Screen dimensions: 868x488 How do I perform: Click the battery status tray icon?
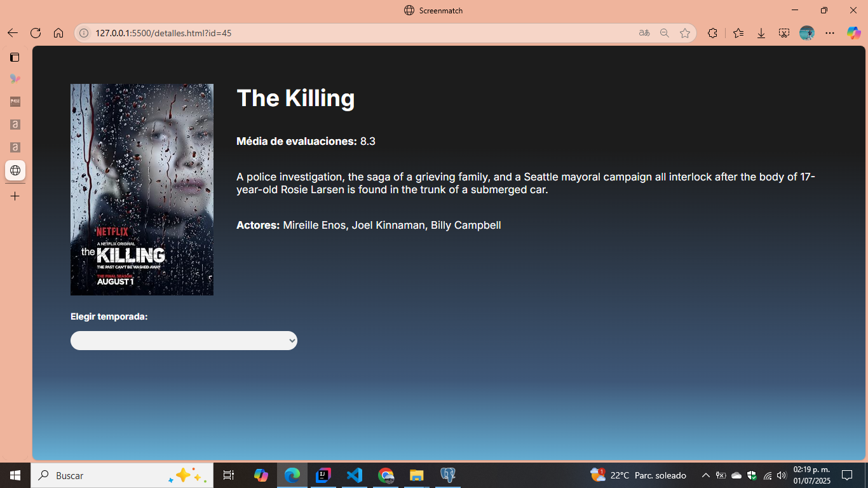721,475
